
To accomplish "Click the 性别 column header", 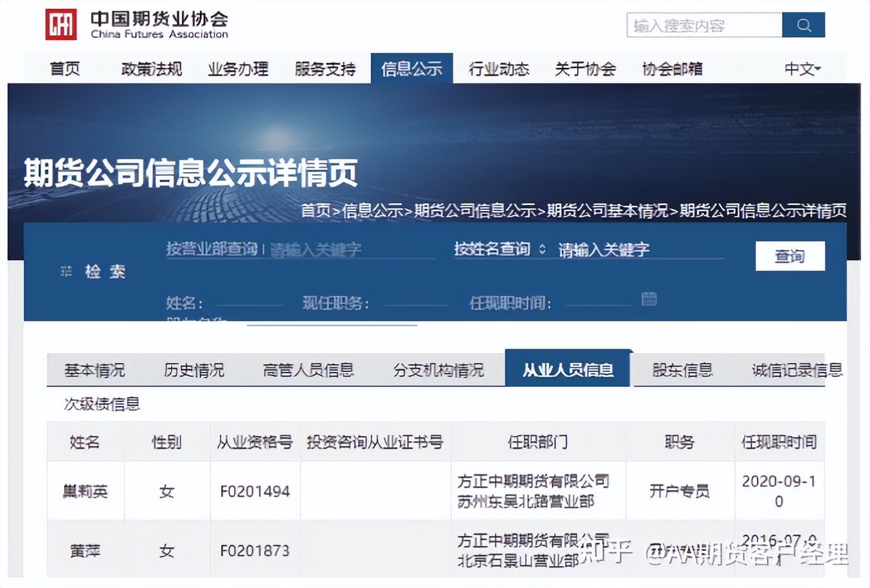I will pyautogui.click(x=167, y=442).
